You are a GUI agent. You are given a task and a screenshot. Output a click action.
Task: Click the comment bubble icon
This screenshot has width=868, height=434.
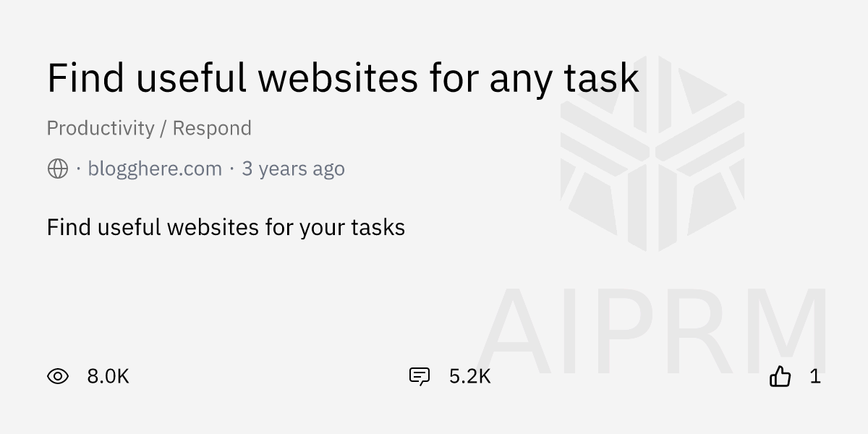coord(420,376)
